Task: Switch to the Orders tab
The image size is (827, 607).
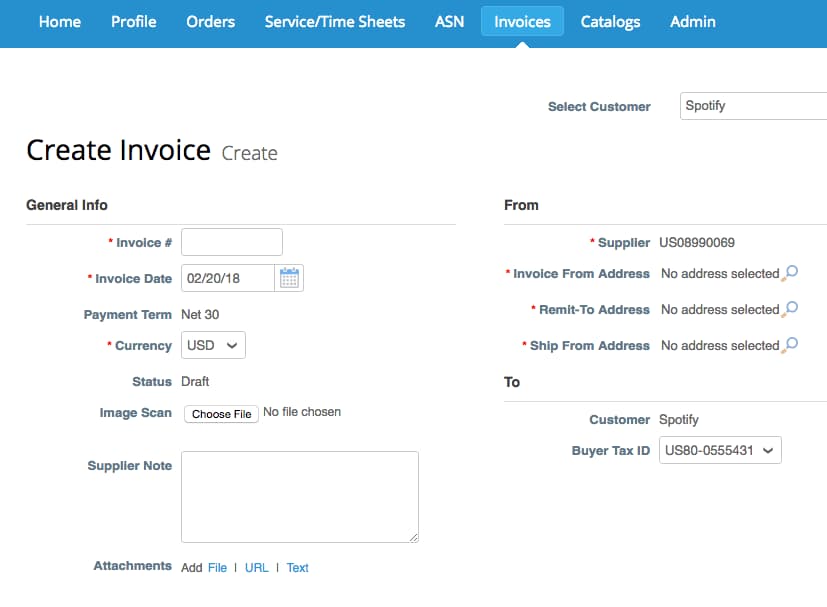Action: tap(210, 21)
